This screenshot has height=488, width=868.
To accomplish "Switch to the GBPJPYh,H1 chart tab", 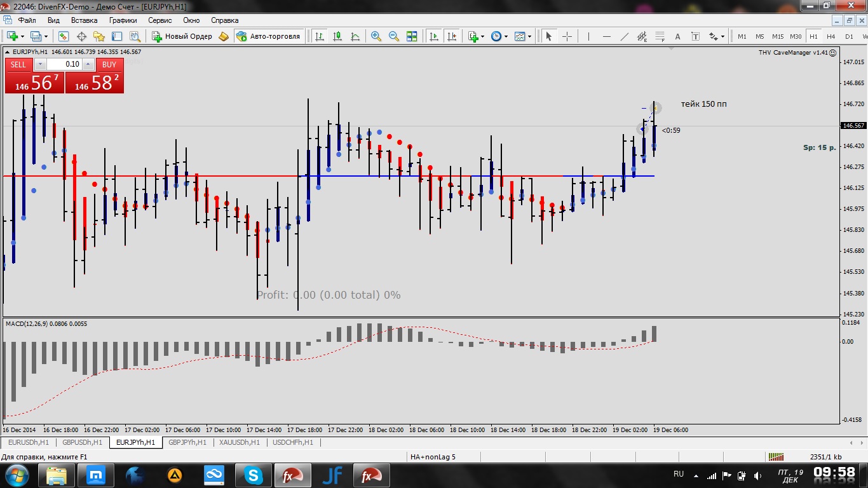I will [x=187, y=442].
